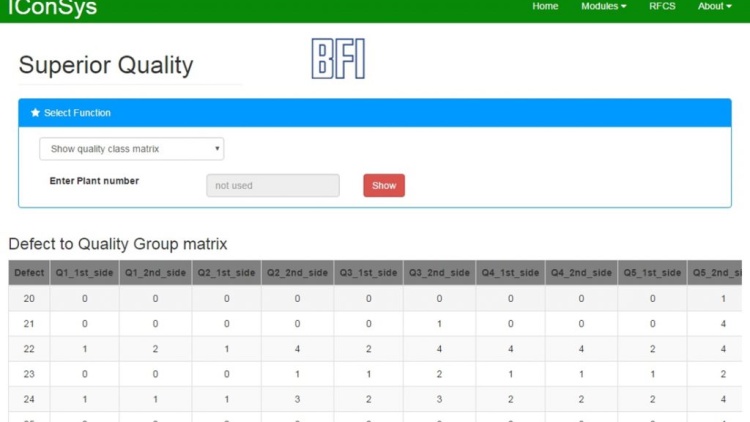Select defect row 24 in the table
750x422 pixels.
tap(29, 399)
